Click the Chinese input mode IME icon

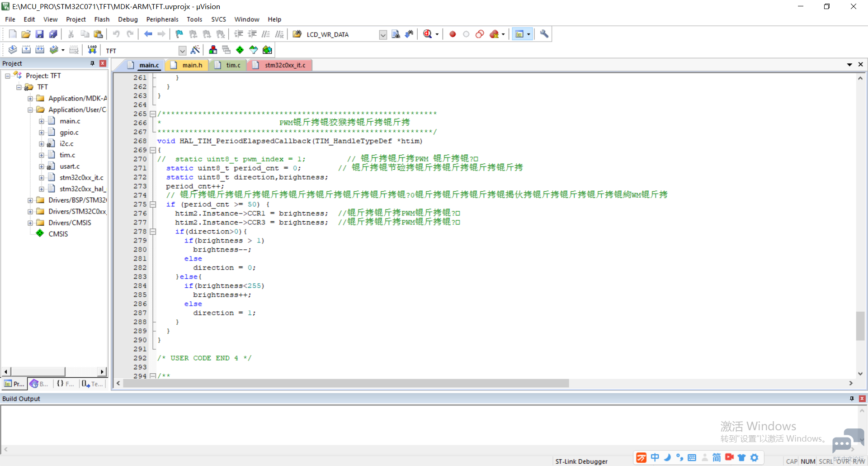655,457
